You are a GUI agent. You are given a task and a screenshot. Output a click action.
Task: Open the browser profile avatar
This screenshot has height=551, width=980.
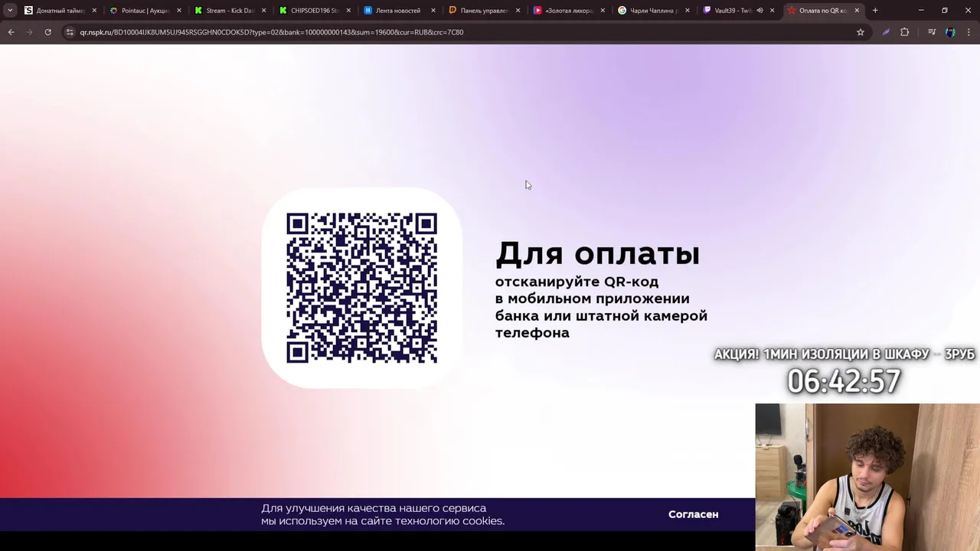coord(950,32)
